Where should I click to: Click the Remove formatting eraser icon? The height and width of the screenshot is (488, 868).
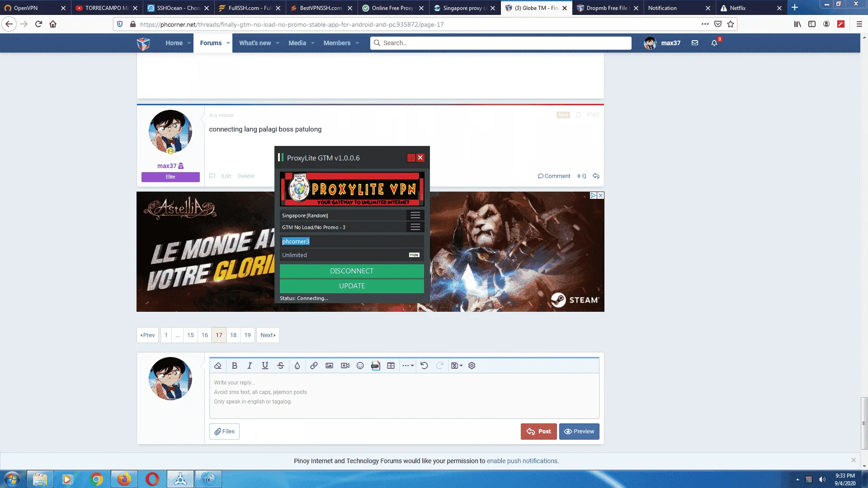(218, 366)
